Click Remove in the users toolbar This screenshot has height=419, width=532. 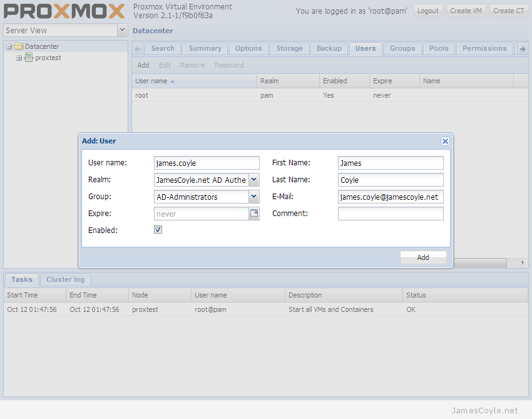[192, 65]
